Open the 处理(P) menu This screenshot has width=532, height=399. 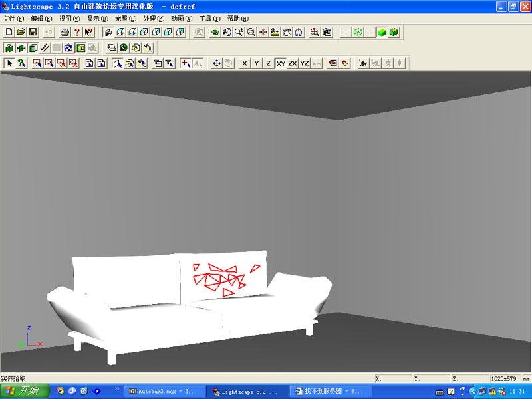[154, 19]
